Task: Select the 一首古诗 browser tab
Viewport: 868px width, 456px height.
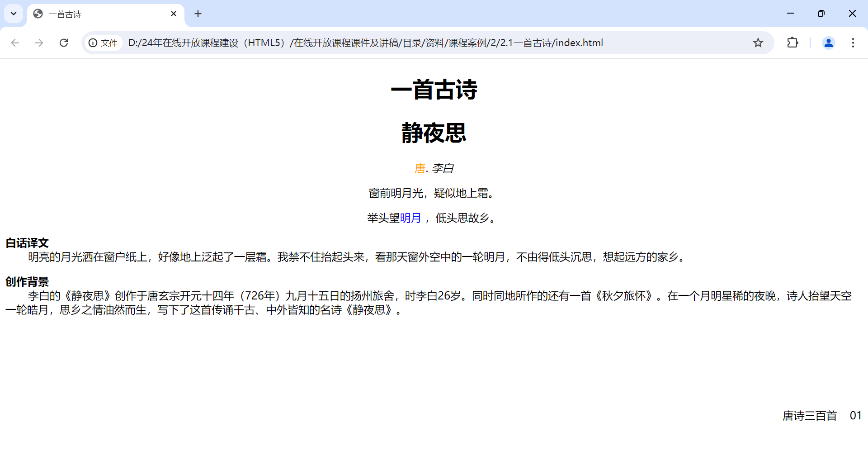Action: (106, 14)
